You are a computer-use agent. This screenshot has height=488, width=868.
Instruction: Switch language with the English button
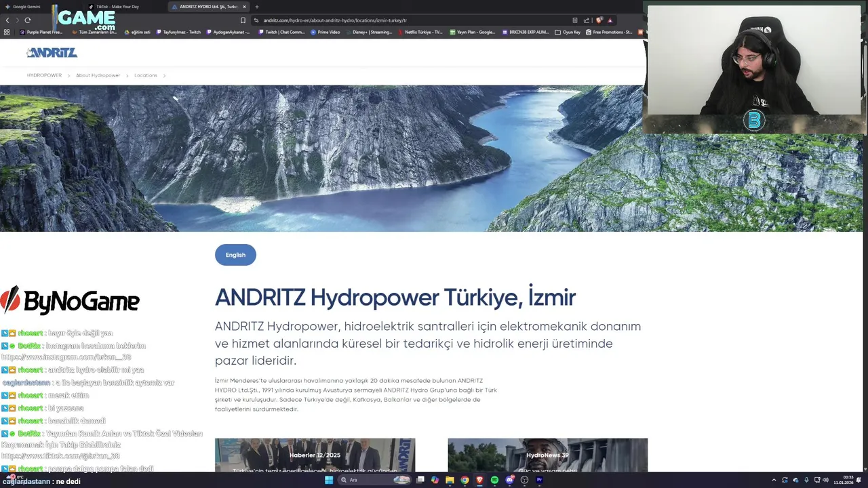coord(235,255)
